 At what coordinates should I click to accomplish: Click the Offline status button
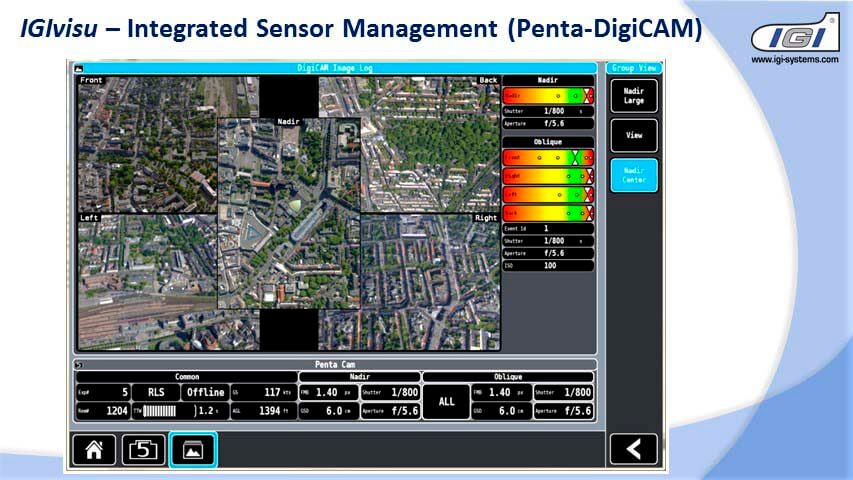click(x=205, y=392)
